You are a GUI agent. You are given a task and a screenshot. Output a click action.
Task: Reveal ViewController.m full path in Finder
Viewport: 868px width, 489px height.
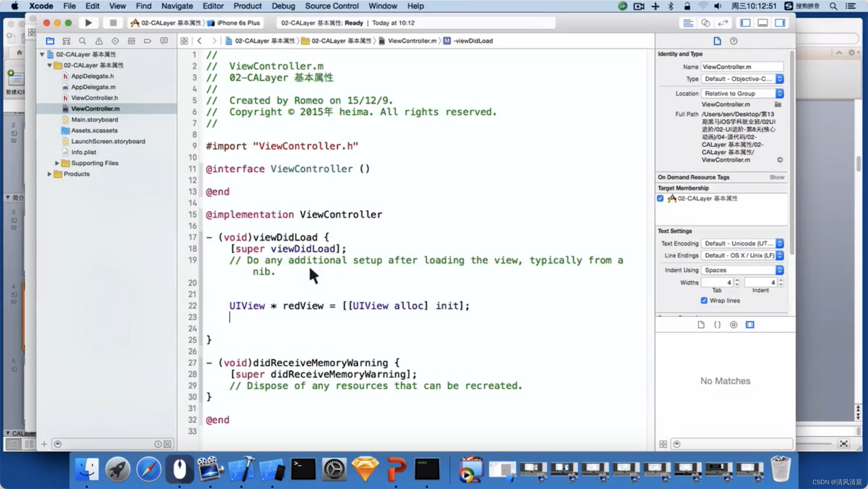click(780, 160)
